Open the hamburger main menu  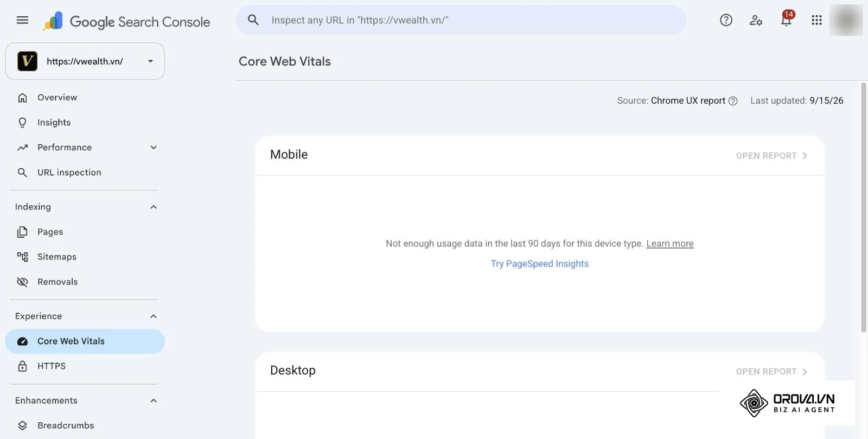point(22,21)
